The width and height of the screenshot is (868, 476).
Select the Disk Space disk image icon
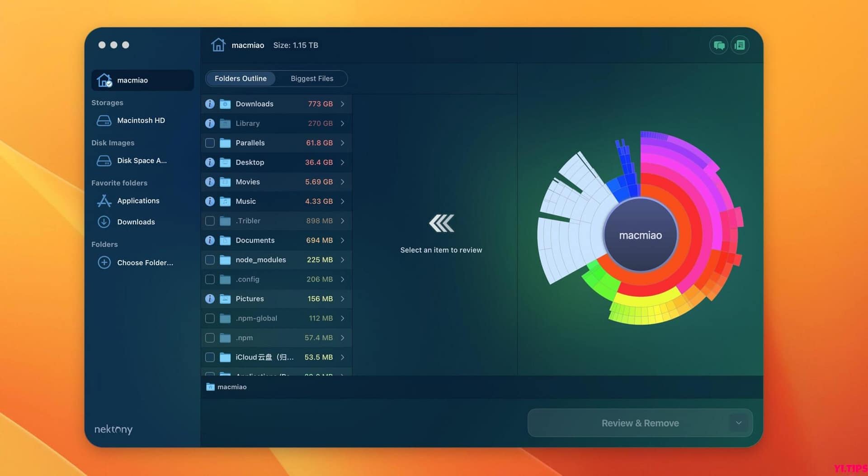pos(104,161)
